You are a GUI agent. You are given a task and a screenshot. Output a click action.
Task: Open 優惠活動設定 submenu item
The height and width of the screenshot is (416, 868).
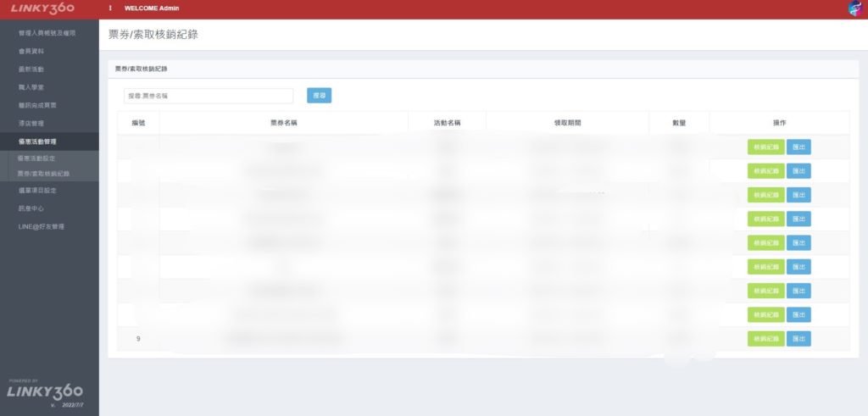point(36,158)
